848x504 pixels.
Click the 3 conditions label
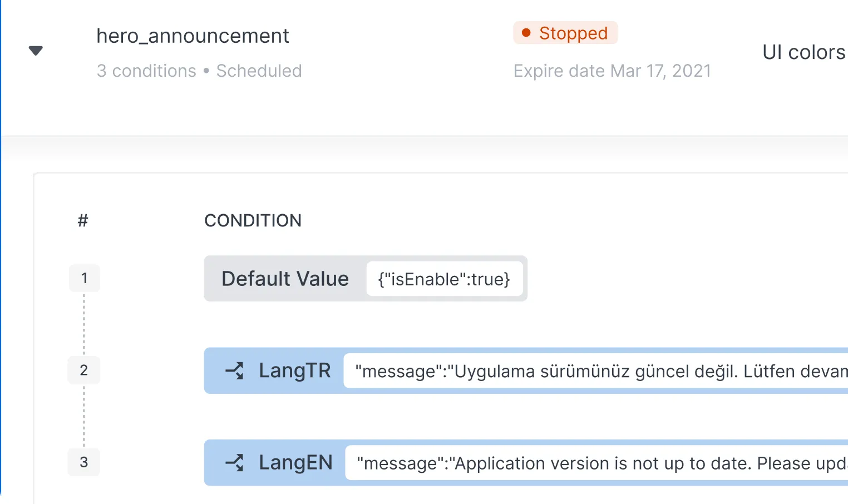coord(146,71)
